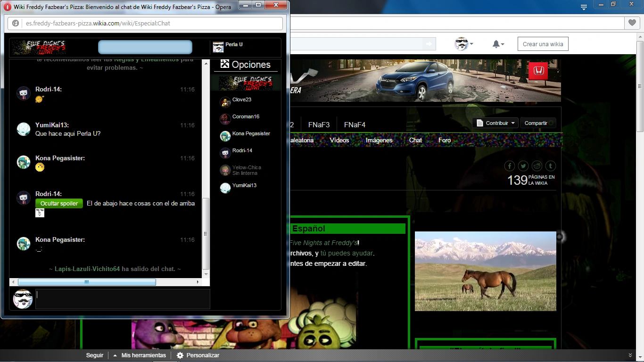Open the user avatar dropdown menu
The width and height of the screenshot is (644, 362).
(464, 44)
